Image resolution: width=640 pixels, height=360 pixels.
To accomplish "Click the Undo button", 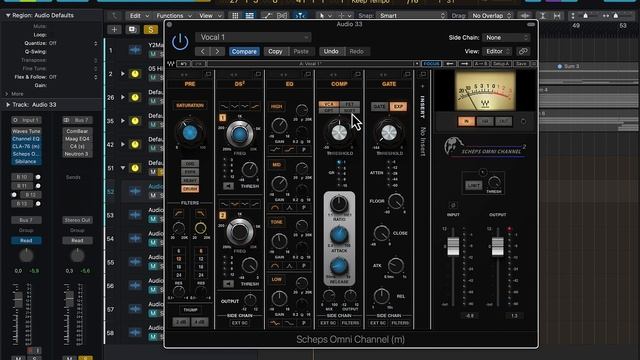I will click(331, 51).
